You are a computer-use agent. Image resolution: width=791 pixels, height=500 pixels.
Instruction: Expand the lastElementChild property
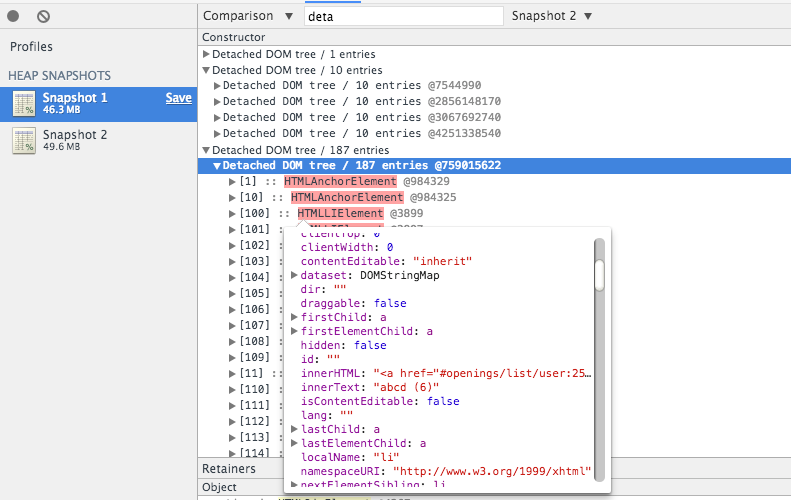coord(294,443)
